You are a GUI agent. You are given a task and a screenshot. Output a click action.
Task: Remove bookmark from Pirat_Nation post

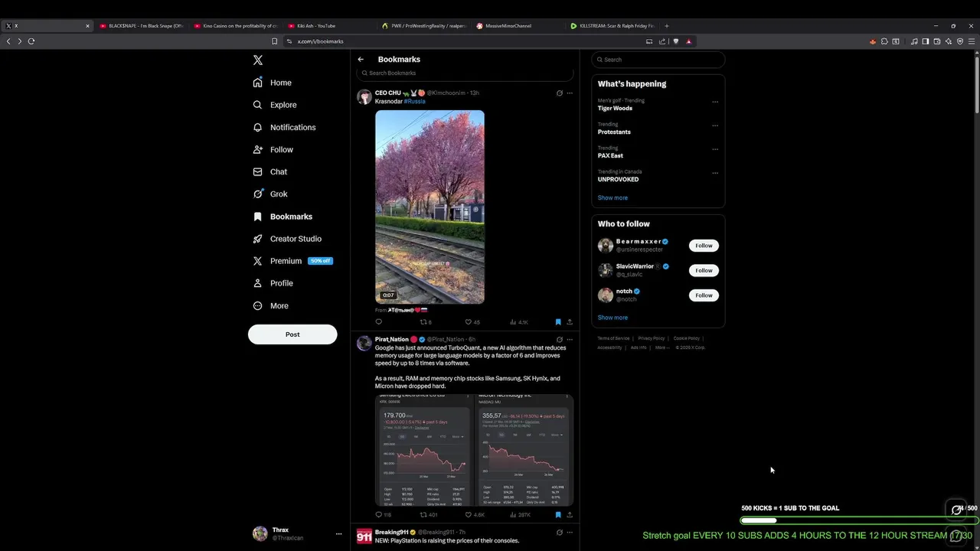pyautogui.click(x=558, y=515)
